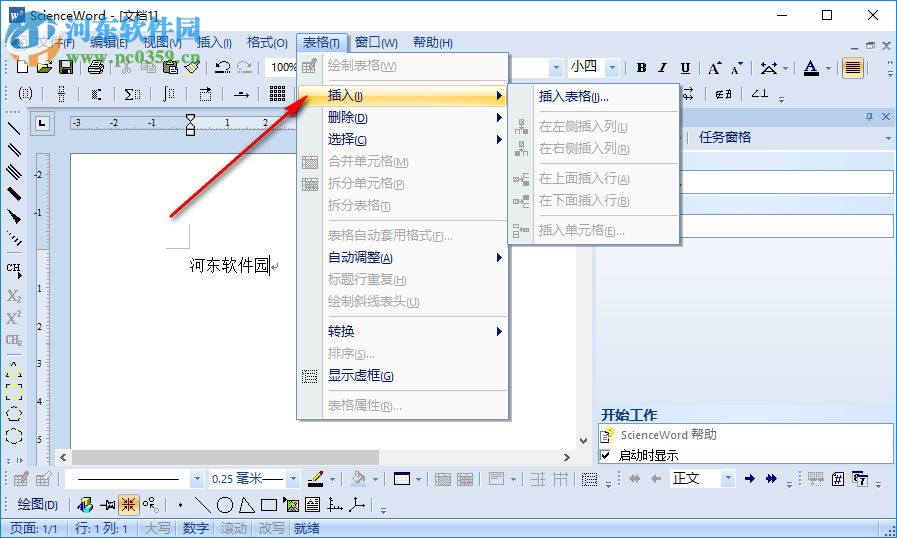The image size is (897, 538).
Task: Click the Italic I button
Action: pos(662,68)
